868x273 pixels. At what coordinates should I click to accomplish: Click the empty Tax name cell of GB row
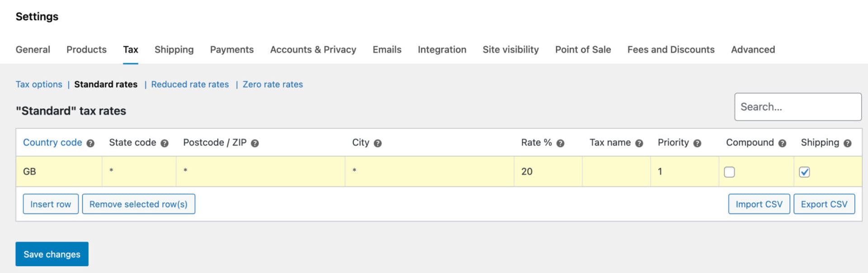coord(617,172)
